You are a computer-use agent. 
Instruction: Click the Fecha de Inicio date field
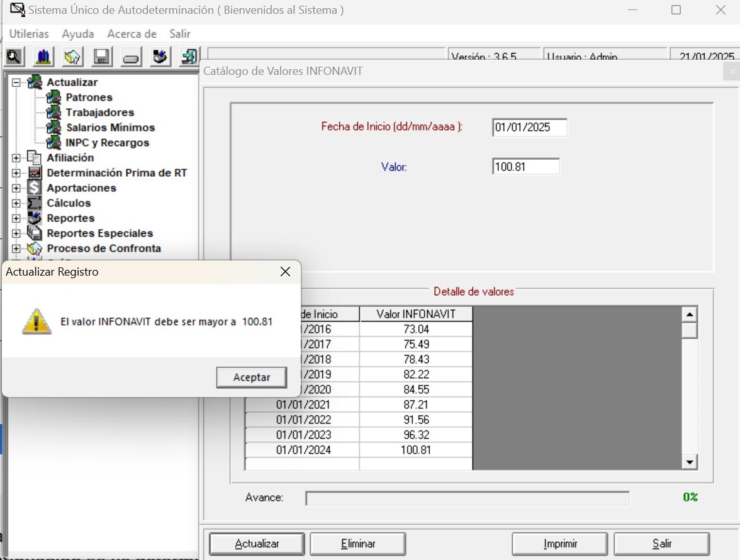coord(530,127)
